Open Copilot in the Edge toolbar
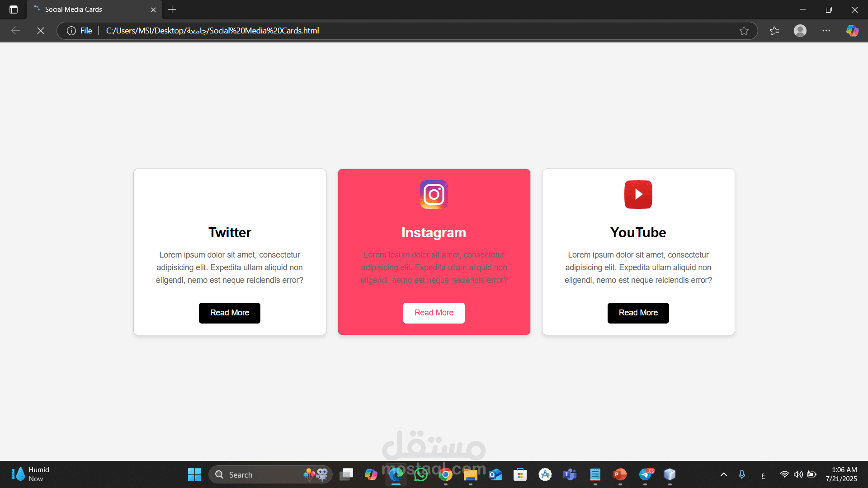Viewport: 868px width, 488px height. click(853, 31)
